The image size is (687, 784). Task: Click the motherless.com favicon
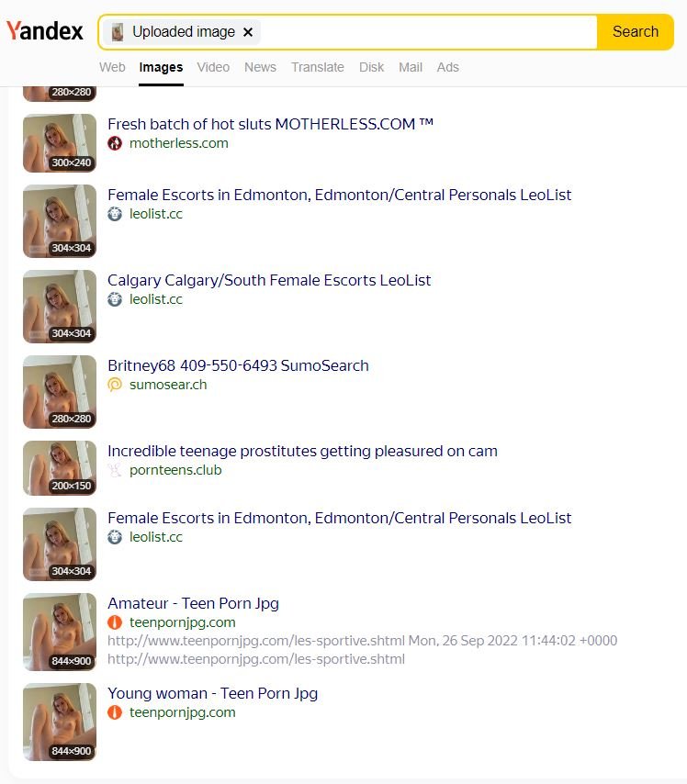pyautogui.click(x=115, y=143)
